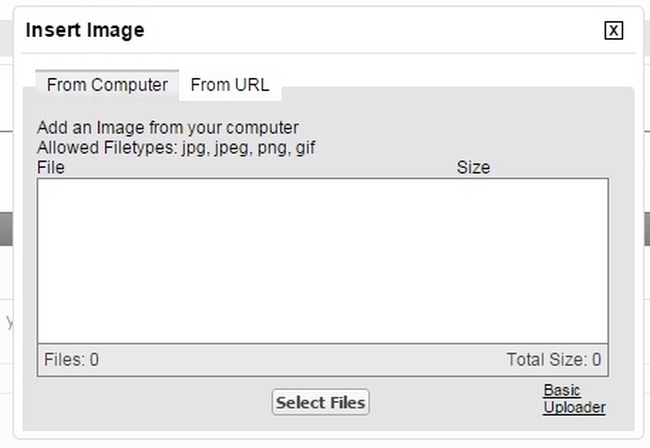Click the Files: 0 counter

coord(72,360)
